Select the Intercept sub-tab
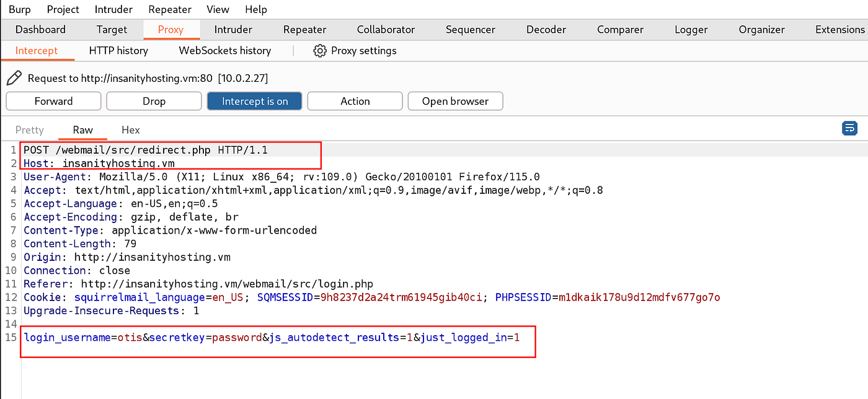The width and height of the screenshot is (868, 399). pyautogui.click(x=37, y=51)
